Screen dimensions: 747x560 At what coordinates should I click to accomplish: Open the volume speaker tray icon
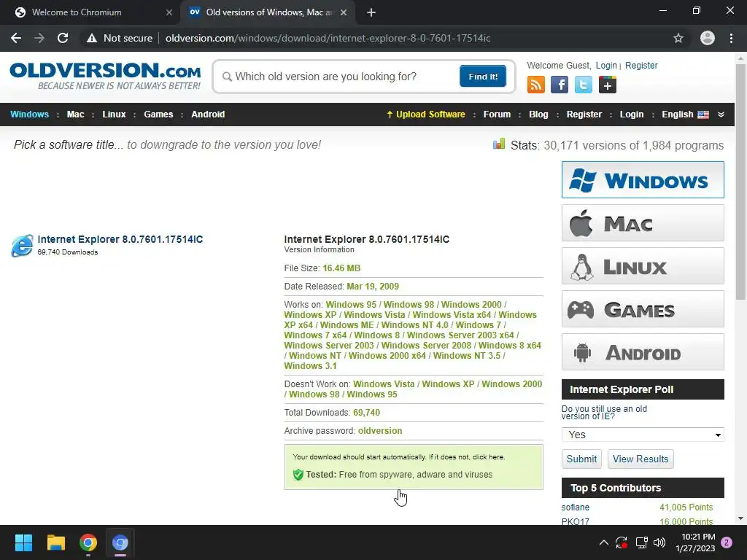tap(659, 542)
